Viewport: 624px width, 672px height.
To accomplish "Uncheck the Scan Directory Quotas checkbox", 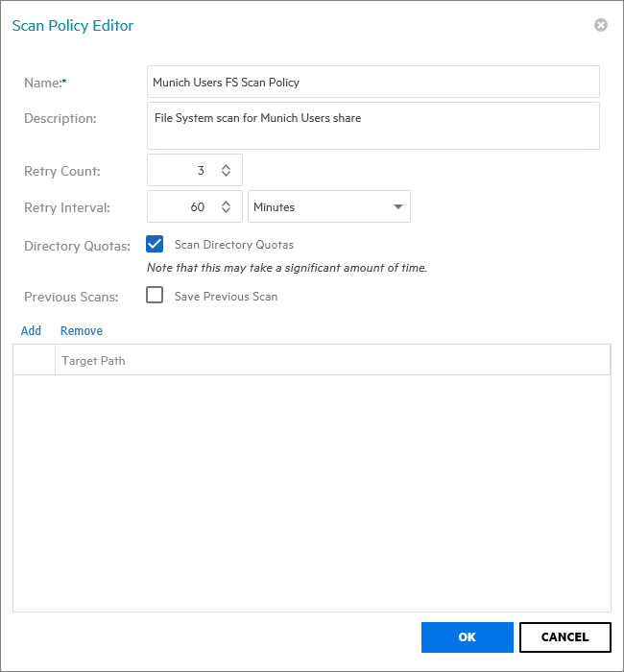I will [x=155, y=244].
